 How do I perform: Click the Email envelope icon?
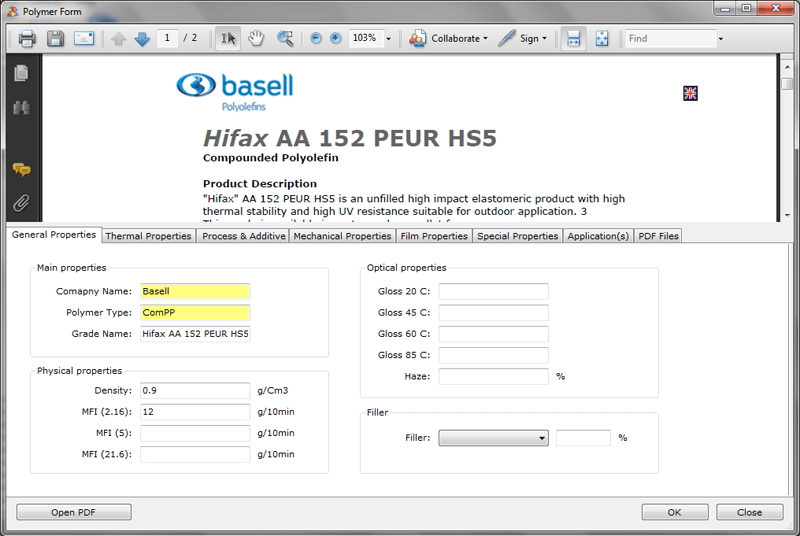click(x=84, y=38)
